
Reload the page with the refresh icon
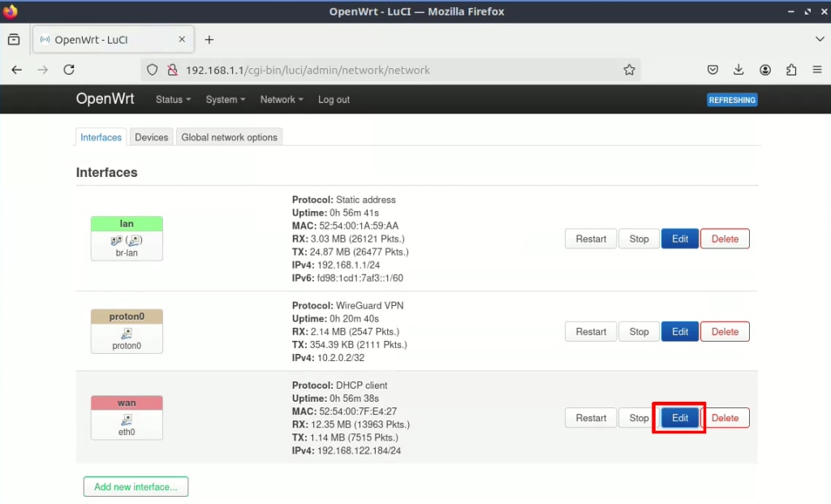point(69,70)
